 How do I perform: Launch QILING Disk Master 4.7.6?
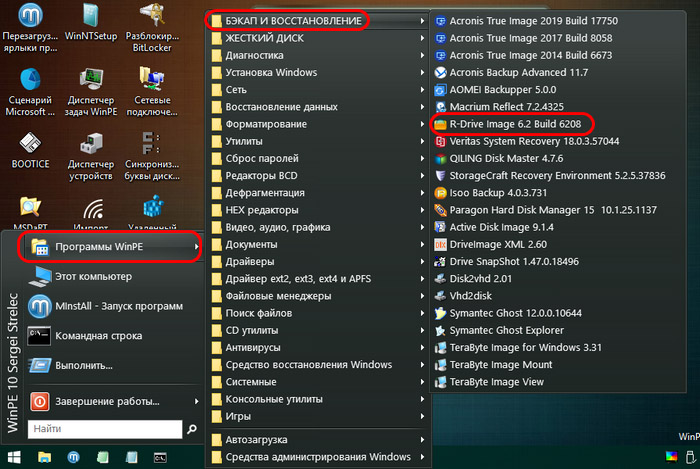point(499,158)
